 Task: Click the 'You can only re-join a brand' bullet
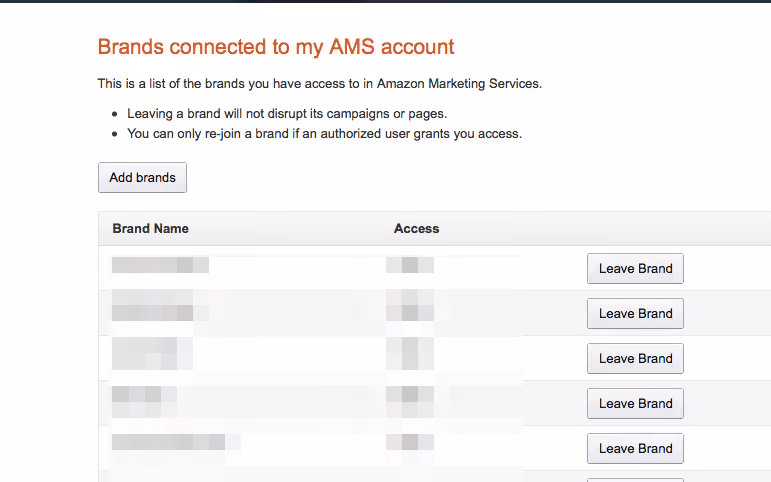(325, 134)
